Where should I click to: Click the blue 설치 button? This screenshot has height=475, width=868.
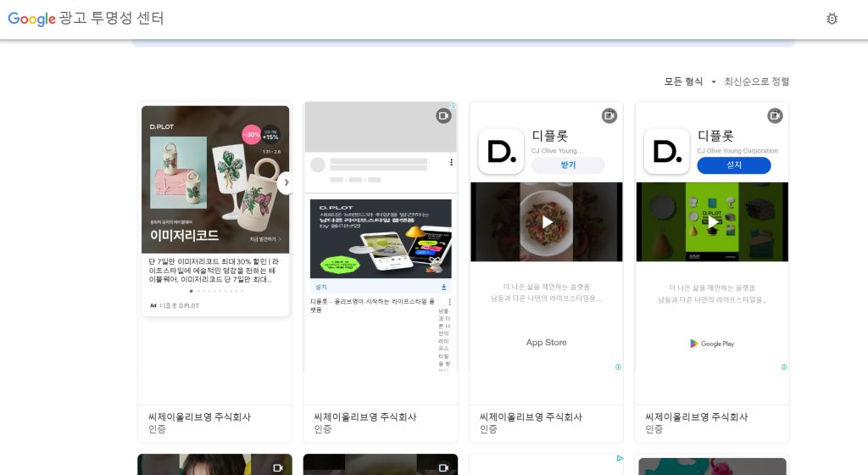point(733,165)
